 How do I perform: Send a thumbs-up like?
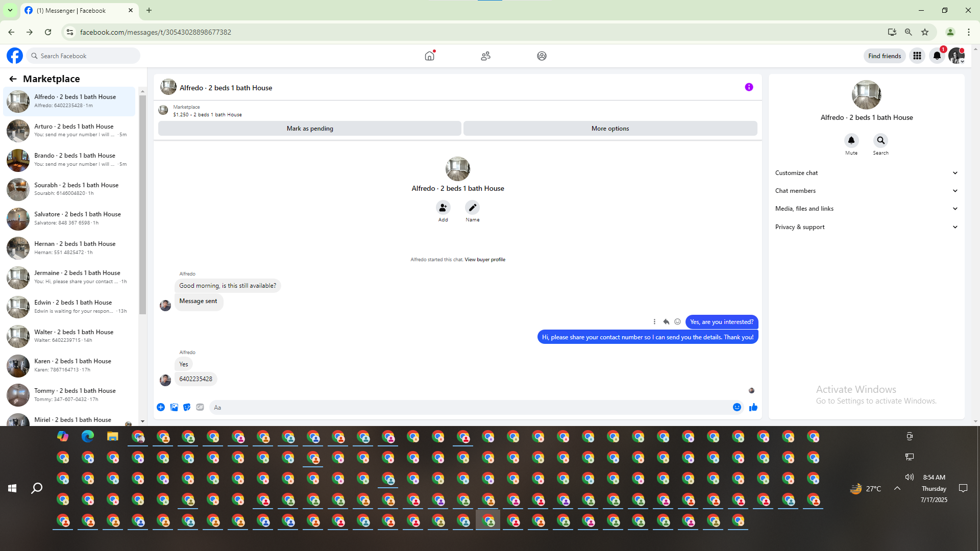753,407
